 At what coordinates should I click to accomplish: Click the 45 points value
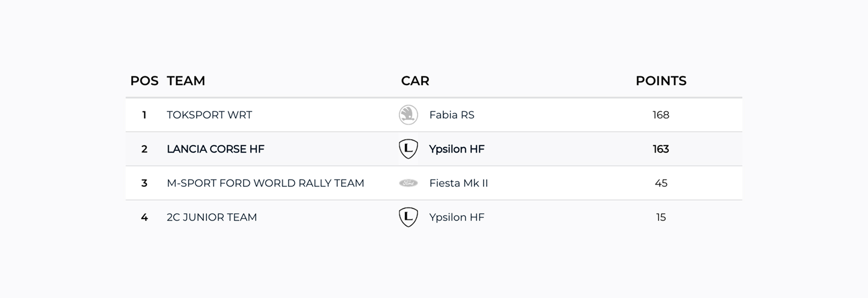coord(661,183)
